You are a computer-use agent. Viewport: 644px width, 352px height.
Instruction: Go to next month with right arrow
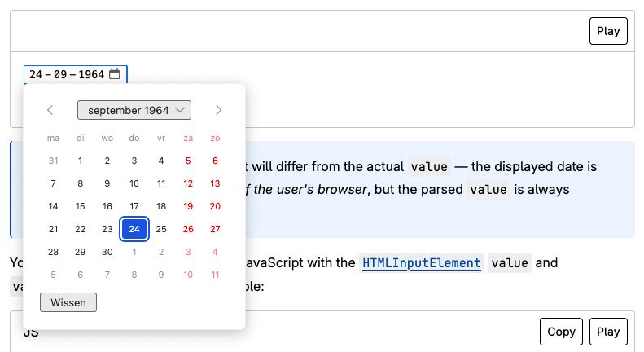point(218,110)
